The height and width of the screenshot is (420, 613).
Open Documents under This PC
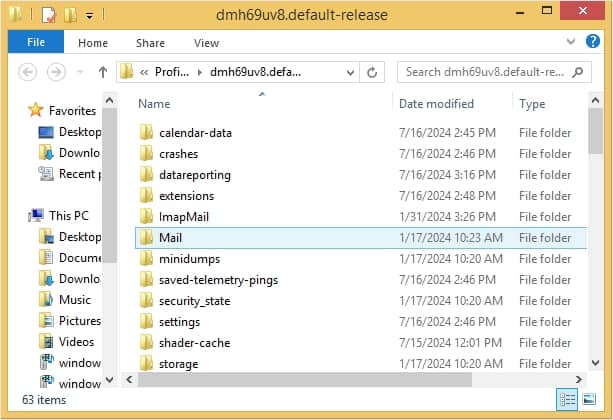click(x=70, y=258)
